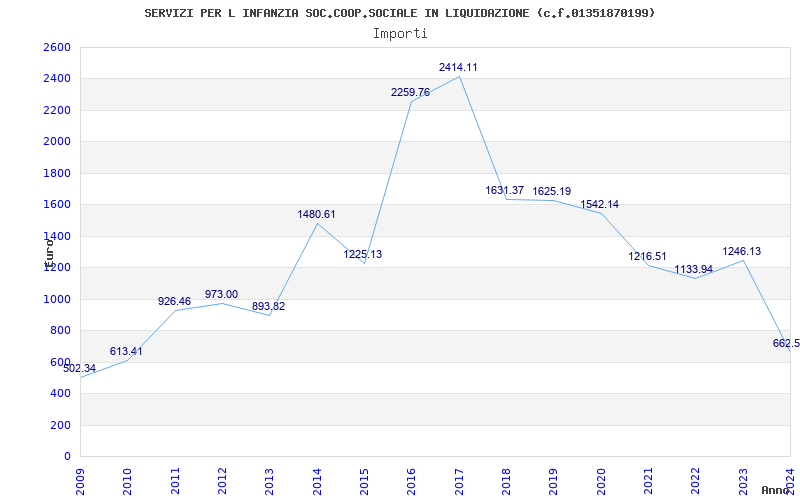
Task: Click the 200 y-axis tick label
Action: pos(60,426)
